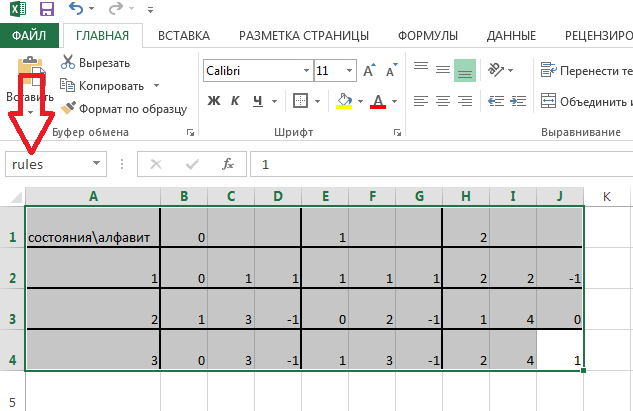The width and height of the screenshot is (633, 411).
Task: Click the Increase Font Size icon
Action: coord(369,70)
